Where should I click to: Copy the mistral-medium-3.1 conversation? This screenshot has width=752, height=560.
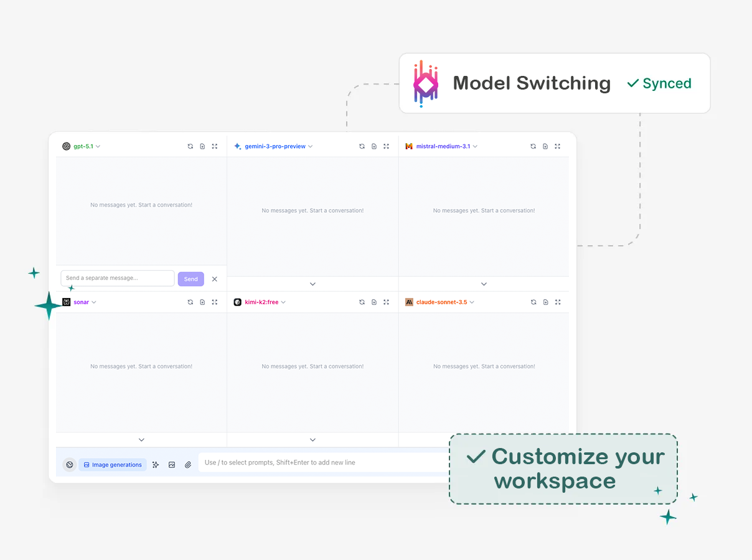click(545, 146)
